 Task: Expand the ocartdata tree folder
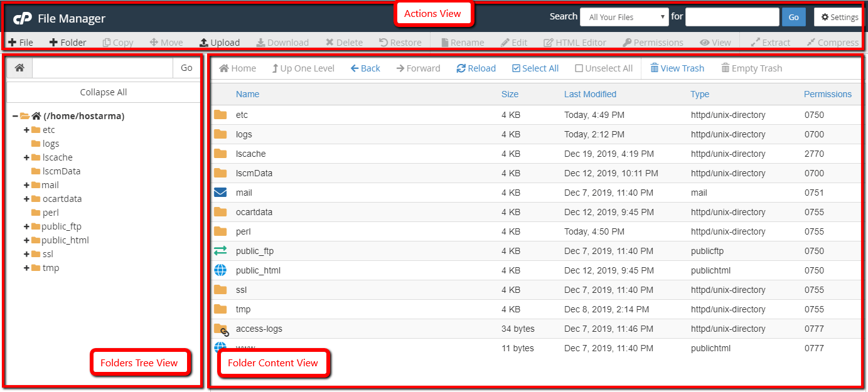(x=26, y=199)
